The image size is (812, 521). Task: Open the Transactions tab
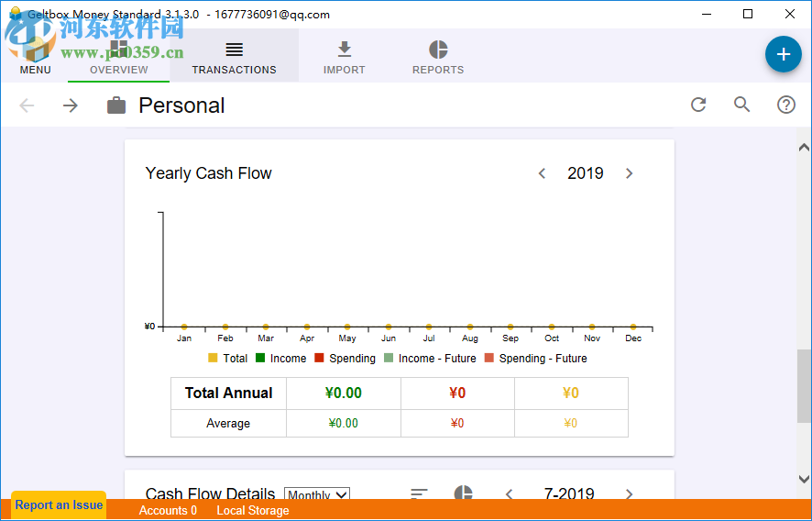[234, 55]
